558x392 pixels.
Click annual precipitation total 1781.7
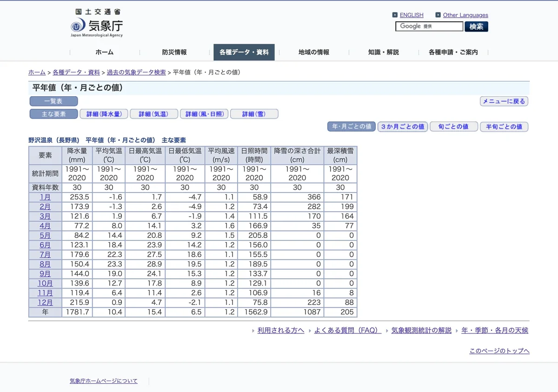(x=78, y=312)
